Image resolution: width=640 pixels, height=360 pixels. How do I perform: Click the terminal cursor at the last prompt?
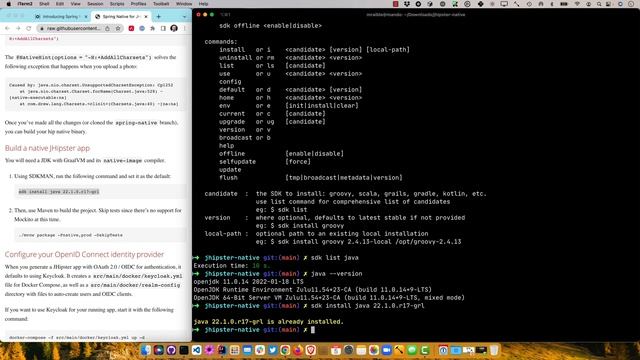click(x=313, y=330)
